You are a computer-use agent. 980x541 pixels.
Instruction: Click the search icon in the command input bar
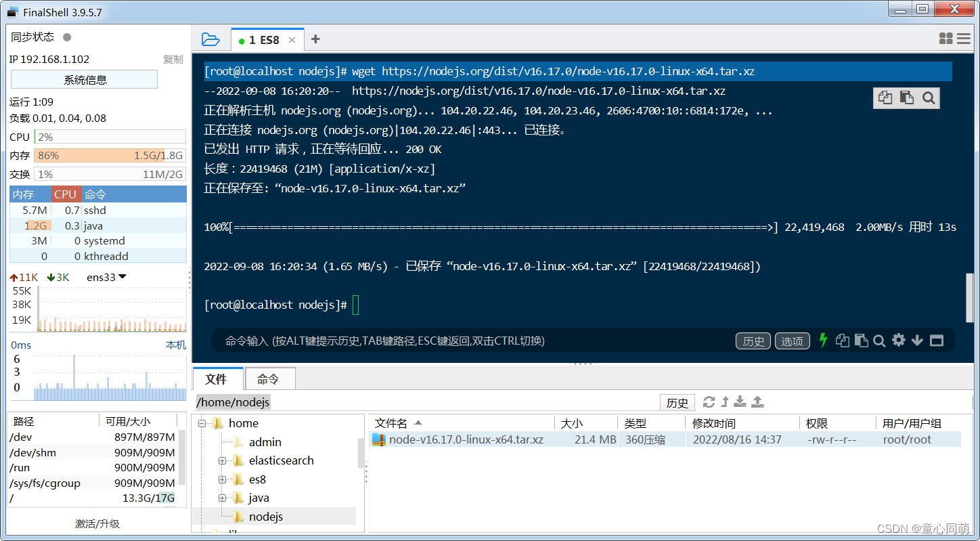(879, 341)
